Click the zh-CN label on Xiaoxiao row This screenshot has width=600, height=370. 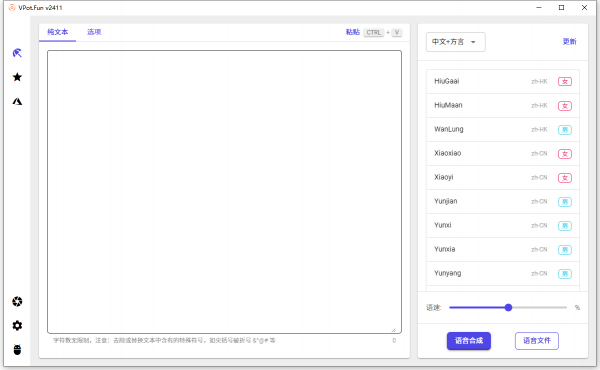pos(539,154)
